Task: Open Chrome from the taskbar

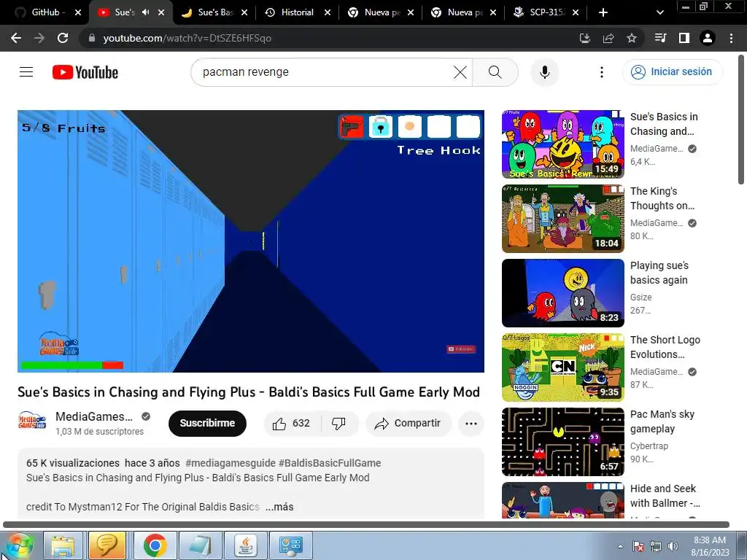Action: tap(155, 545)
